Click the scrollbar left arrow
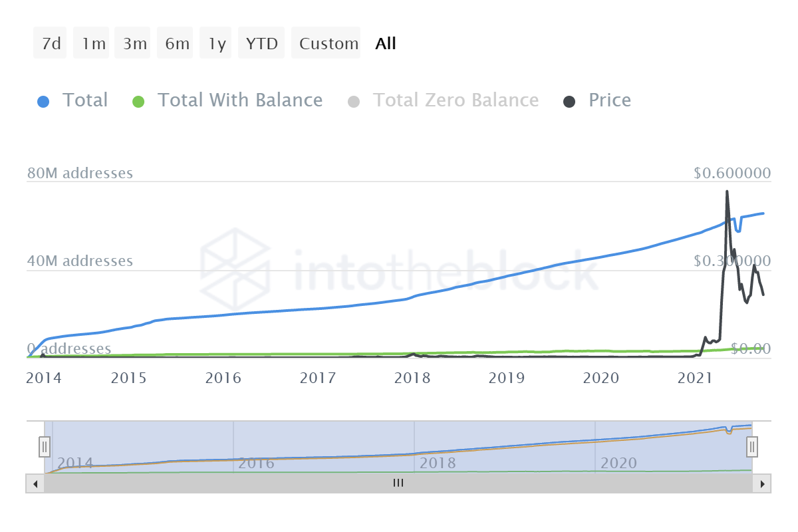The height and width of the screenshot is (532, 798). [x=35, y=483]
